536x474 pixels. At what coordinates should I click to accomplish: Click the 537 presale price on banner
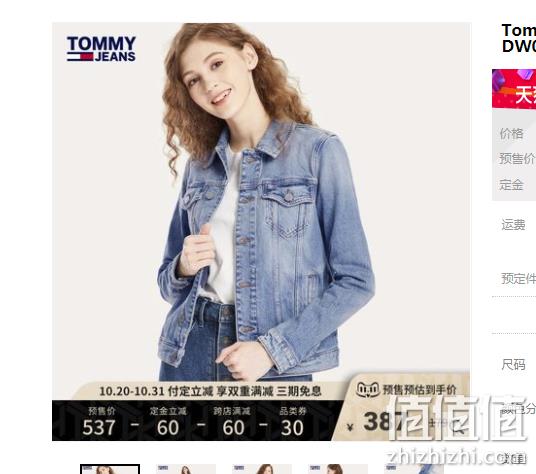(99, 427)
